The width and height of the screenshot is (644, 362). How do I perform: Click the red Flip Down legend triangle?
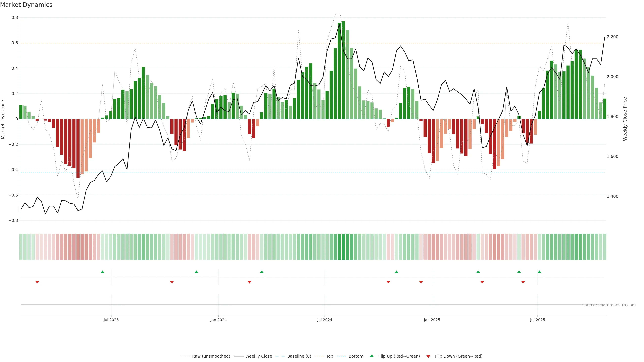point(428,356)
